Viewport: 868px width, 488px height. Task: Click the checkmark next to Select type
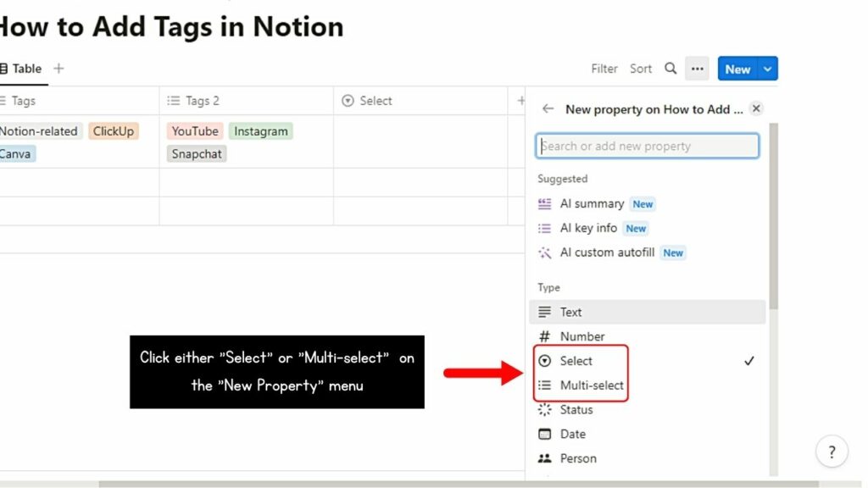click(x=749, y=361)
